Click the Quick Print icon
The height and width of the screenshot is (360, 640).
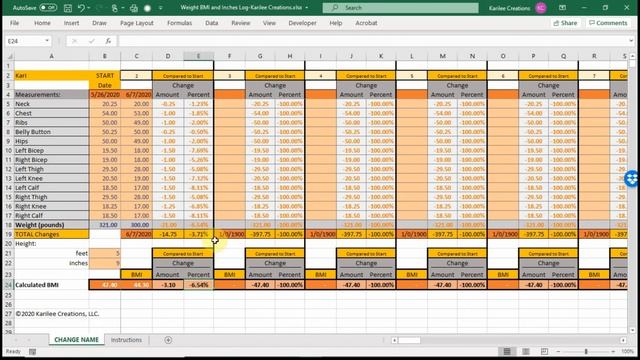133,8
